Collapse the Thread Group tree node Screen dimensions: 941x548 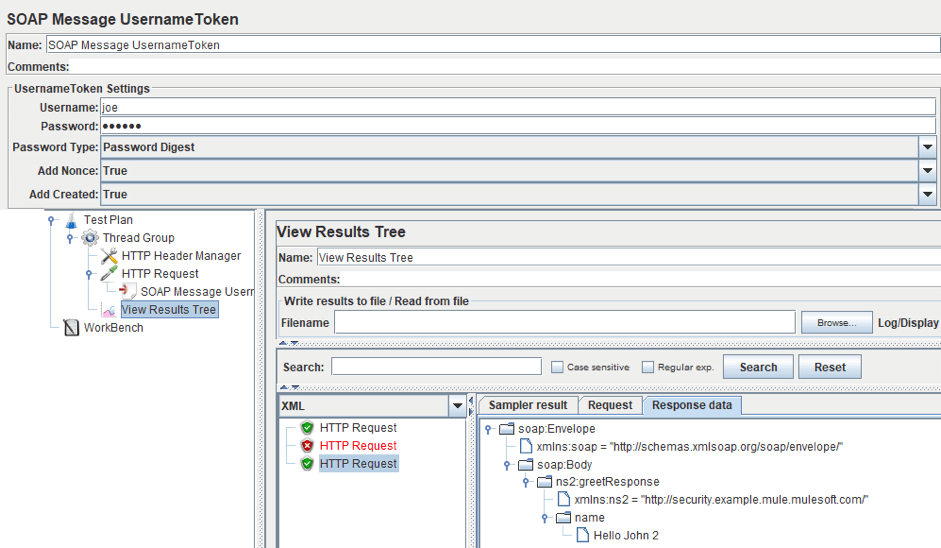[70, 238]
